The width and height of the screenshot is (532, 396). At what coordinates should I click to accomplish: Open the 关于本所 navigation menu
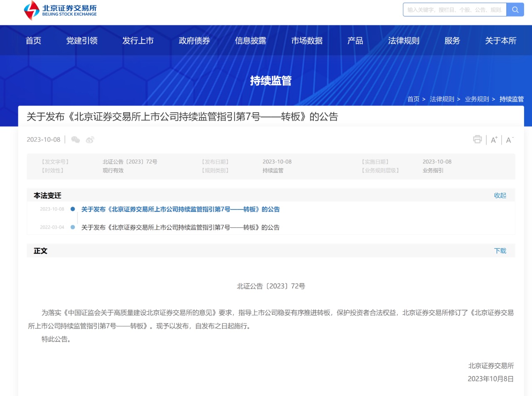[500, 41]
